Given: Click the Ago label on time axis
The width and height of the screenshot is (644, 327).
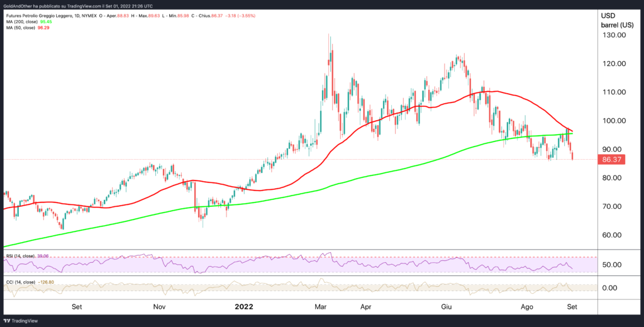Looking at the screenshot, I should click(x=527, y=306).
